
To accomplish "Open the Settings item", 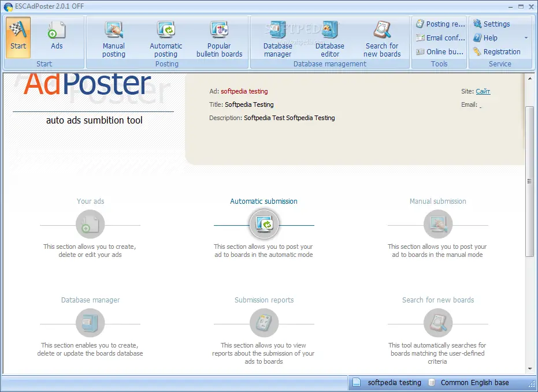I will pyautogui.click(x=491, y=24).
